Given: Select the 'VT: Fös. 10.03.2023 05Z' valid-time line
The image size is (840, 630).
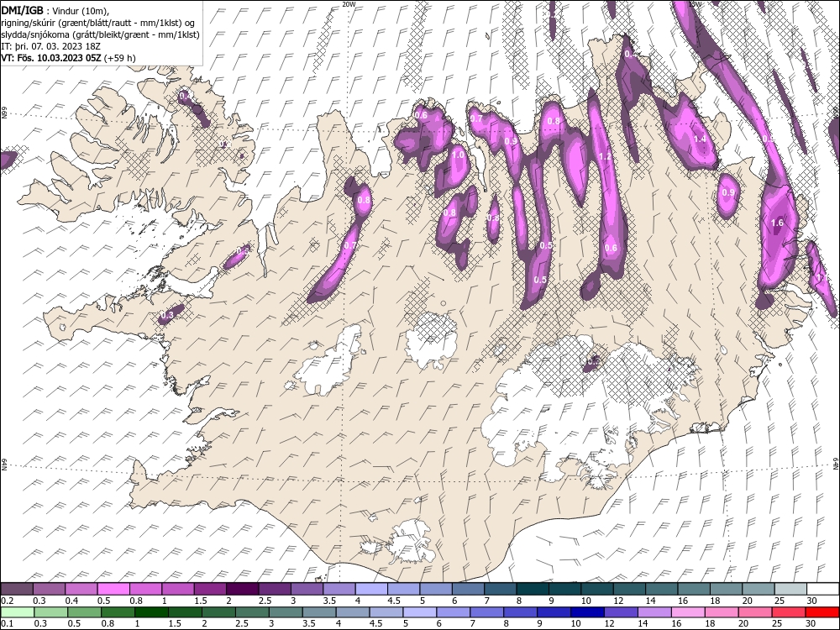Looking at the screenshot, I should pos(51,57).
